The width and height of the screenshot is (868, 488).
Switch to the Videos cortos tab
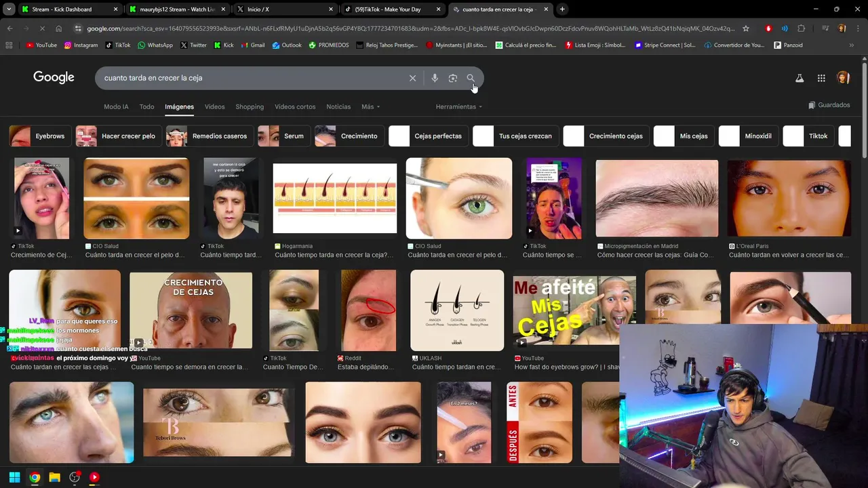pyautogui.click(x=295, y=106)
